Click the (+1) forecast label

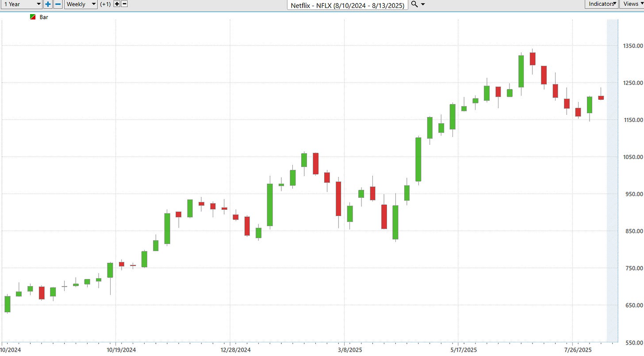(x=106, y=4)
